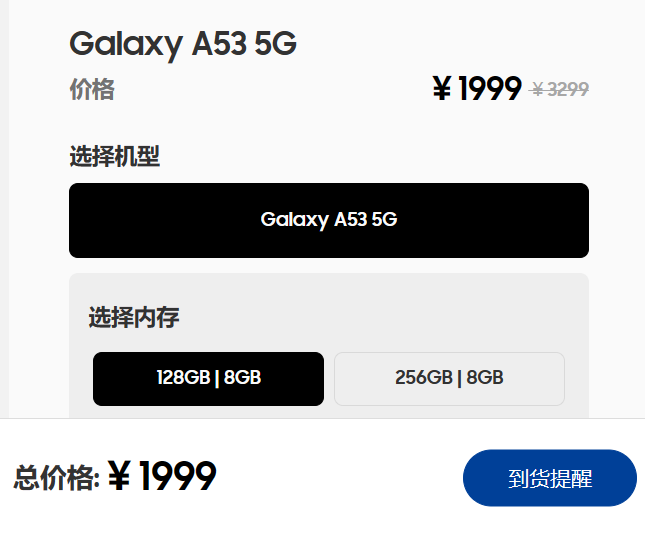
Task: Click the ¥1999 total price amount
Action: [x=162, y=477]
